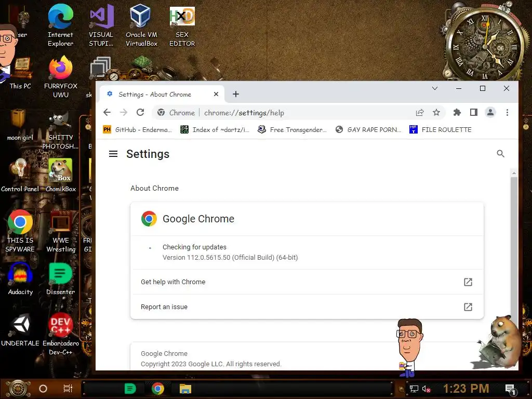Open File Explorer from the taskbar

click(185, 389)
